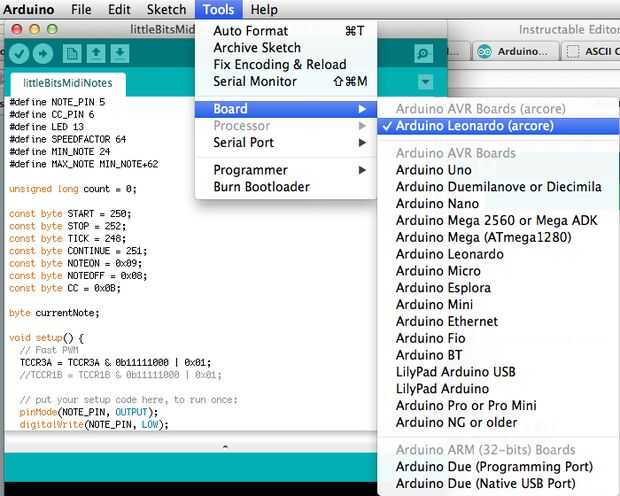Open the tab options dropdown arrow

click(425, 82)
